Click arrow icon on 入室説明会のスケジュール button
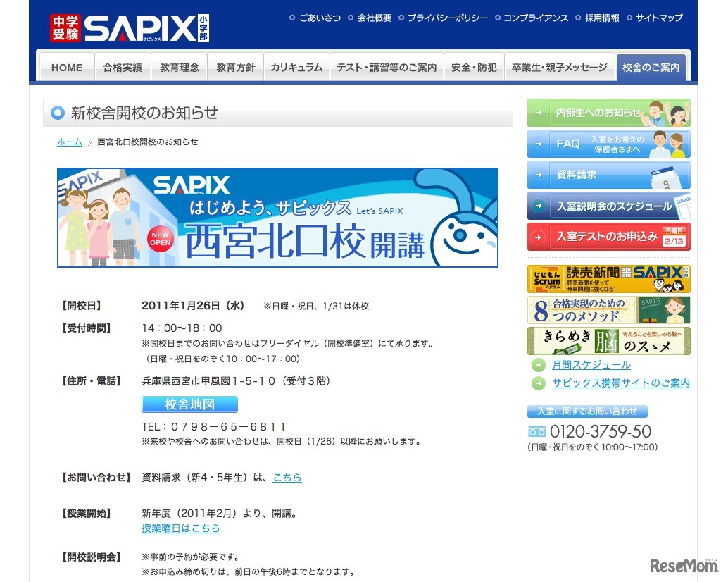728x582 pixels. tap(539, 206)
